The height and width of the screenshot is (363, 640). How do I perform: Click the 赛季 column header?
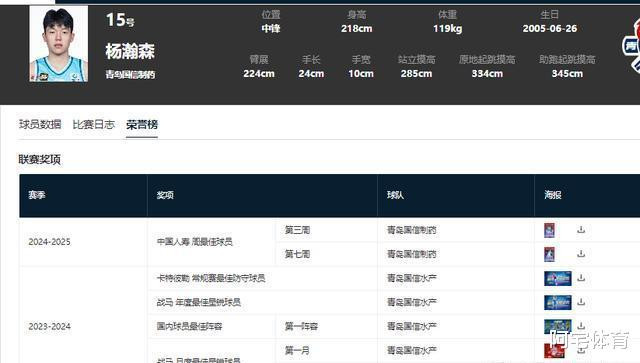pyautogui.click(x=37, y=195)
